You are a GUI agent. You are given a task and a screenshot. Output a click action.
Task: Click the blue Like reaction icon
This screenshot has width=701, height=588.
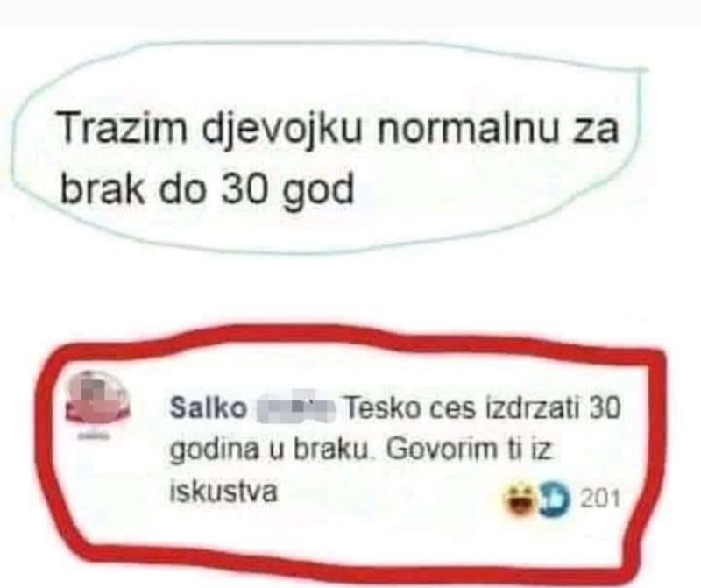tap(555, 499)
